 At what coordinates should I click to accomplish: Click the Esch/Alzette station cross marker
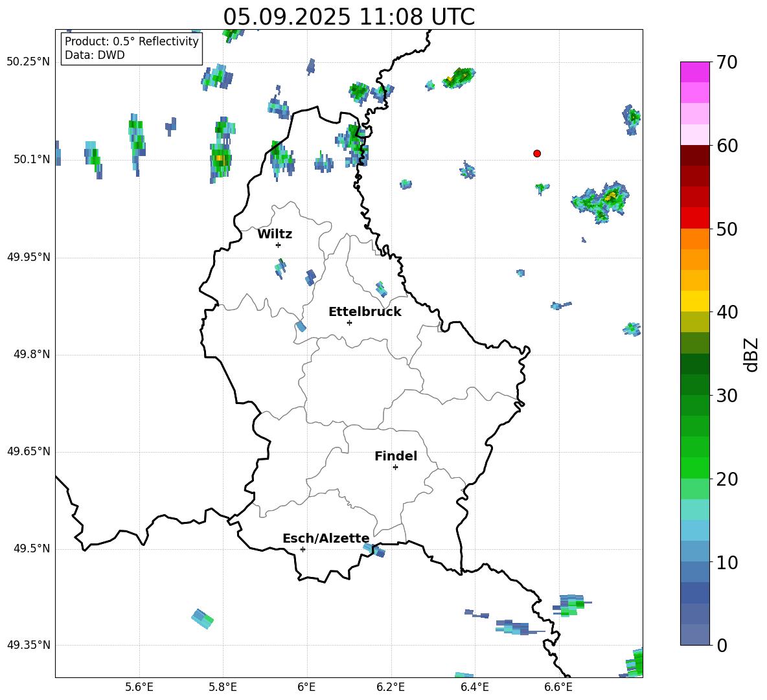coord(303,549)
